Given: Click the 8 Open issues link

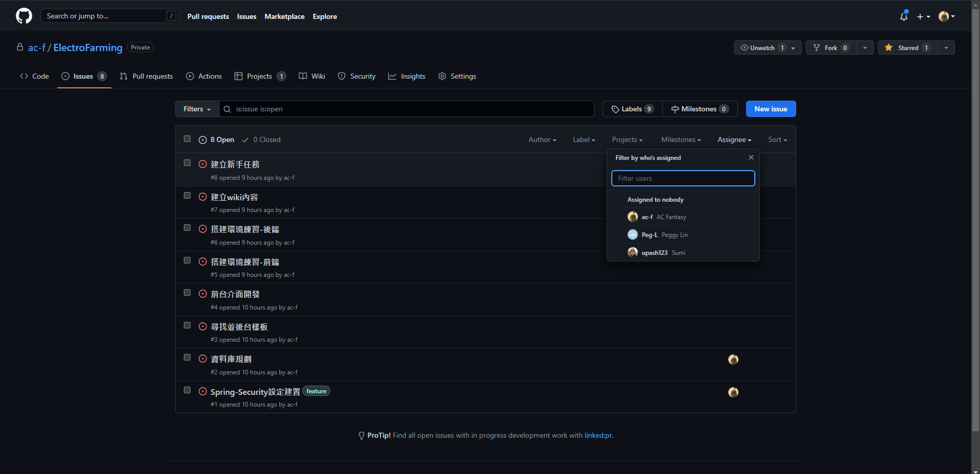Looking at the screenshot, I should click(217, 139).
